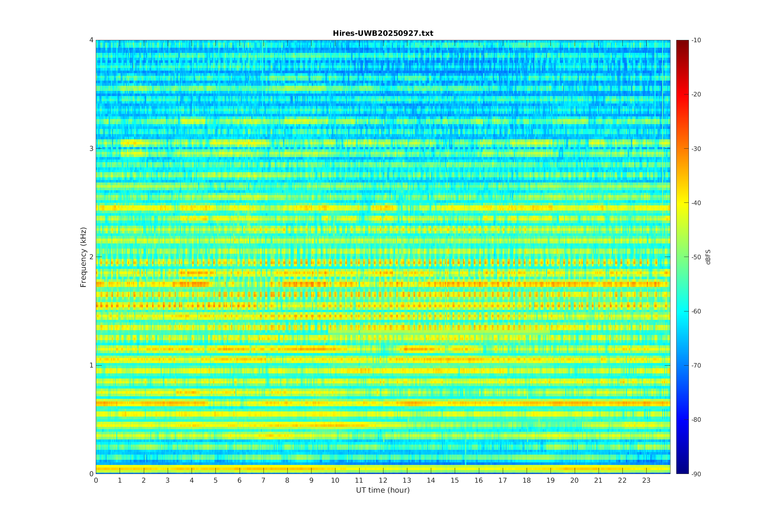Select the hour 23 x-axis tick label
This screenshot has height=532, width=774.
tap(646, 481)
